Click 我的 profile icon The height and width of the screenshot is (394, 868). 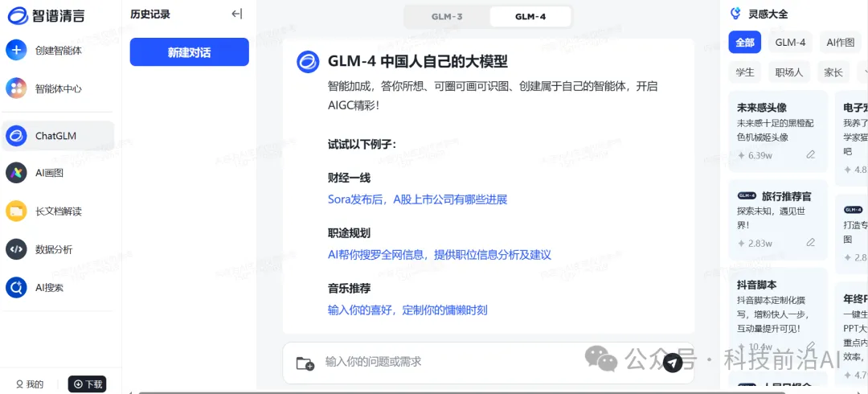click(19, 384)
